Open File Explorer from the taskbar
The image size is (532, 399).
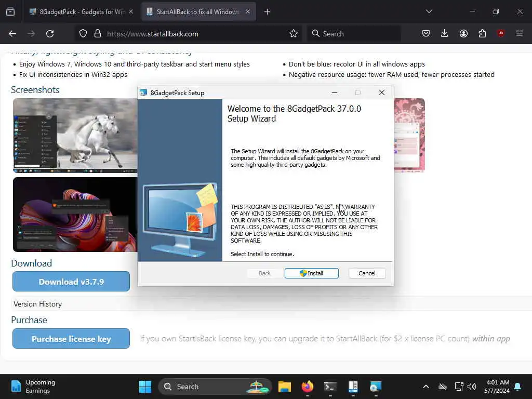tap(285, 387)
